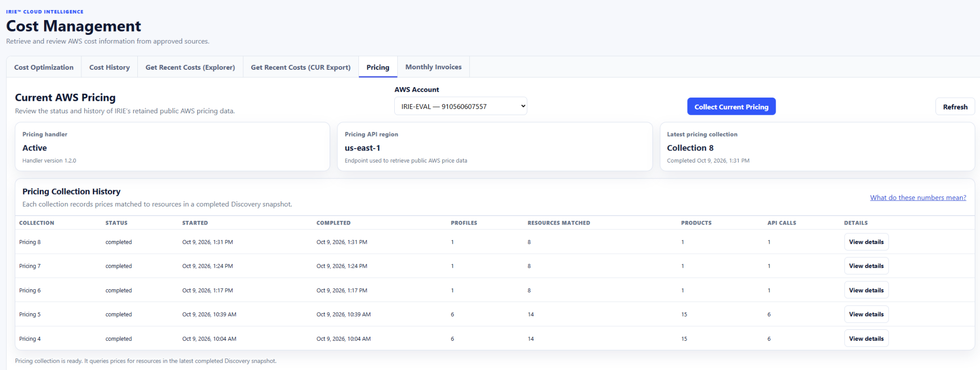This screenshot has height=370, width=980.
Task: View details for Pricing 8
Action: (x=866, y=242)
